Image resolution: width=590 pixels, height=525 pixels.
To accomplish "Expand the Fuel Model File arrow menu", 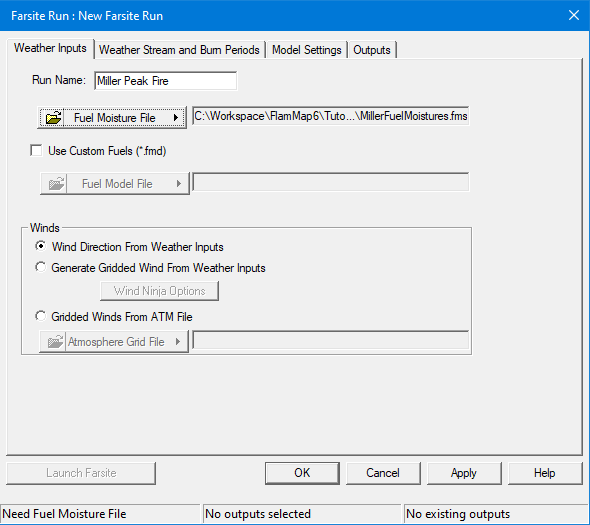I will tap(179, 184).
